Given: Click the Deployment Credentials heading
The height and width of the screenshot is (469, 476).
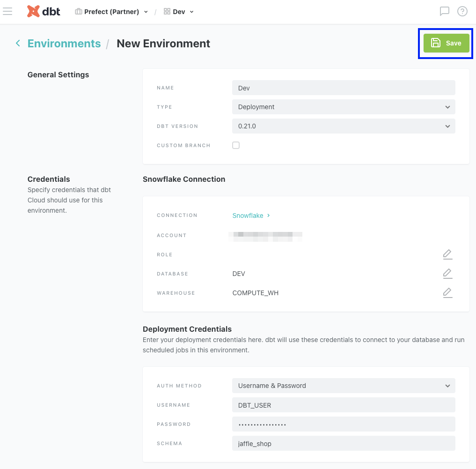Looking at the screenshot, I should pyautogui.click(x=187, y=329).
